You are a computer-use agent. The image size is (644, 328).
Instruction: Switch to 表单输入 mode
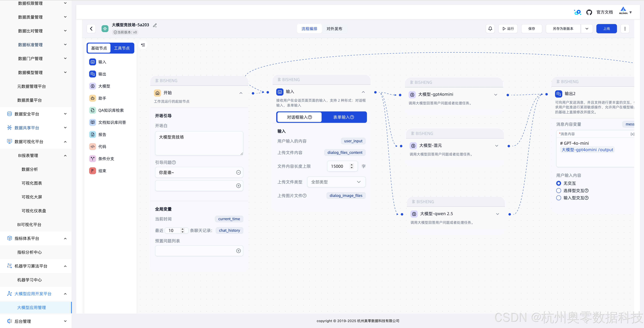(343, 117)
